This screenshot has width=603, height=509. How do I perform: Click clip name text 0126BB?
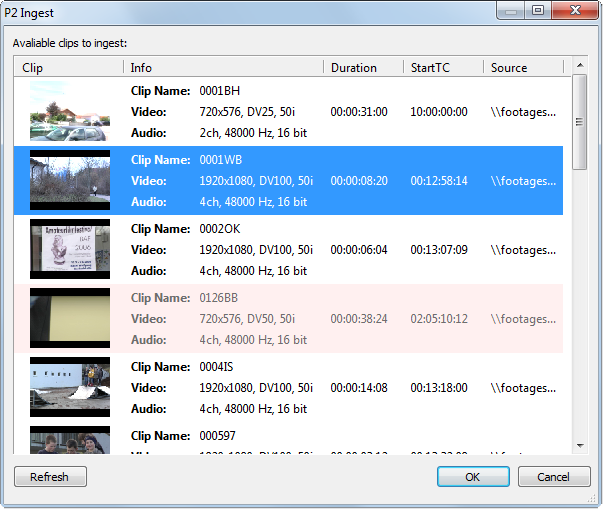[218, 298]
